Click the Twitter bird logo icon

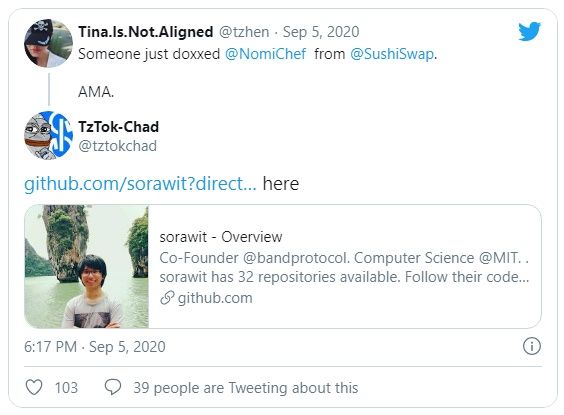coord(529,32)
